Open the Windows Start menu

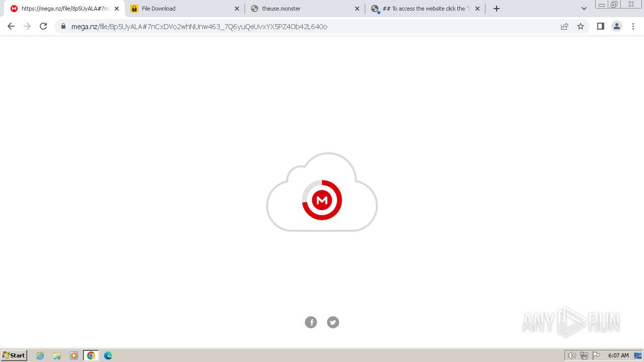(14, 355)
